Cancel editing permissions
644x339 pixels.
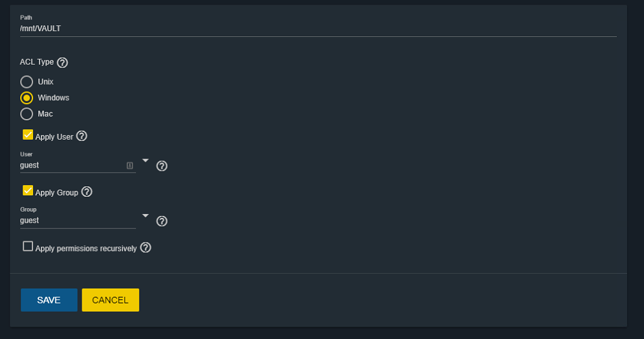(x=111, y=300)
